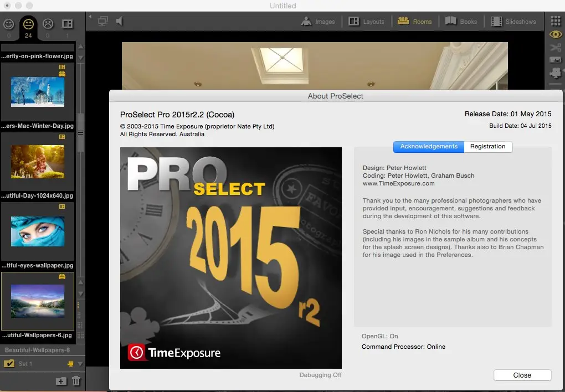
Task: Click the dual display monitor icon
Action: coord(102,21)
